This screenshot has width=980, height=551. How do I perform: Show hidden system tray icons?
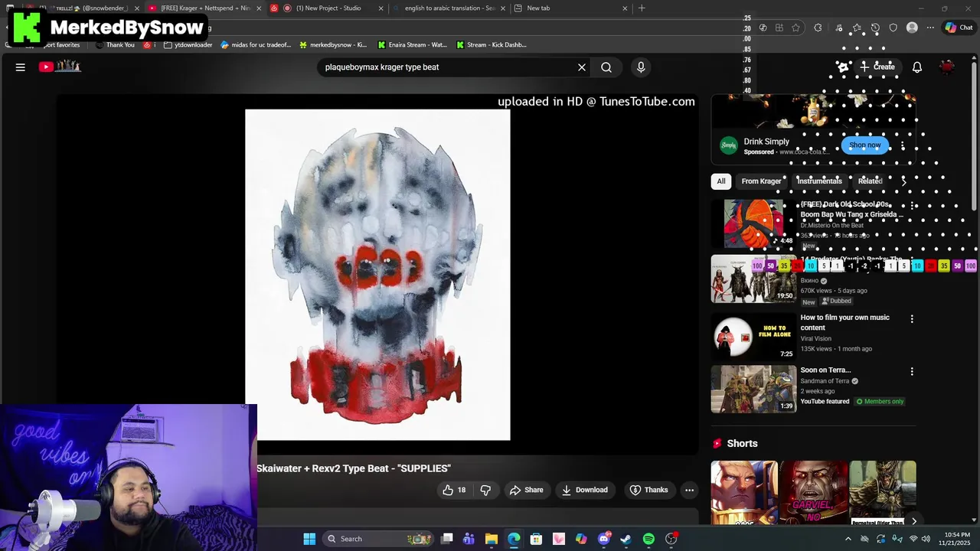(848, 539)
